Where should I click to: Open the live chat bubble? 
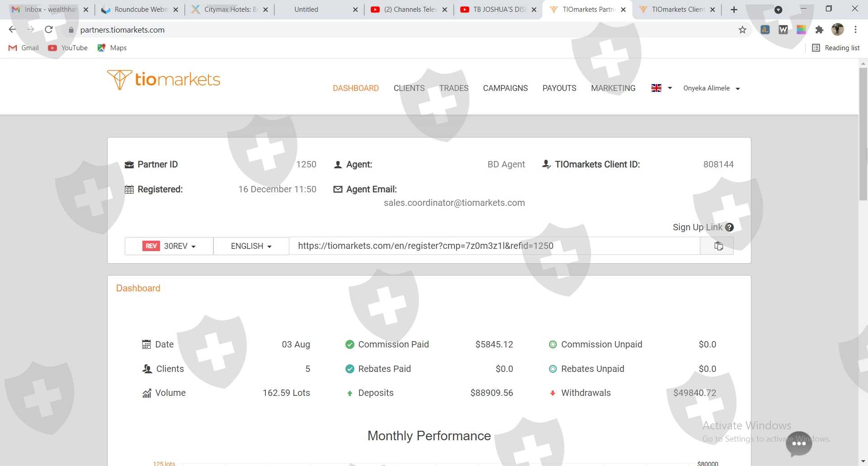[x=799, y=444]
